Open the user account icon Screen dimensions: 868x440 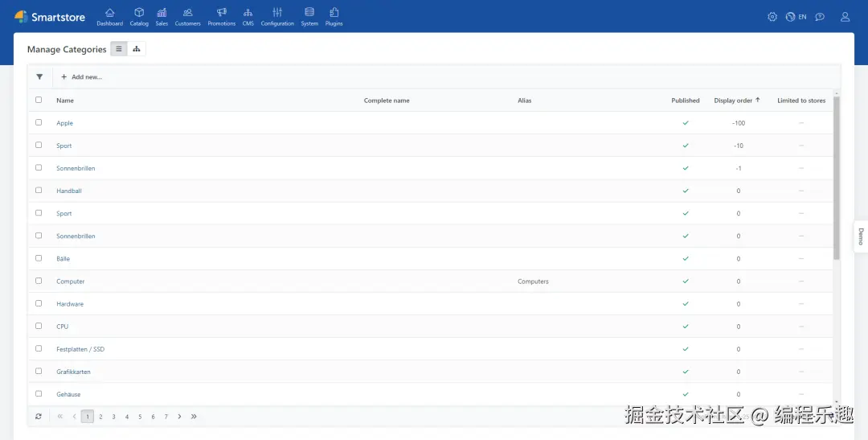click(x=845, y=17)
